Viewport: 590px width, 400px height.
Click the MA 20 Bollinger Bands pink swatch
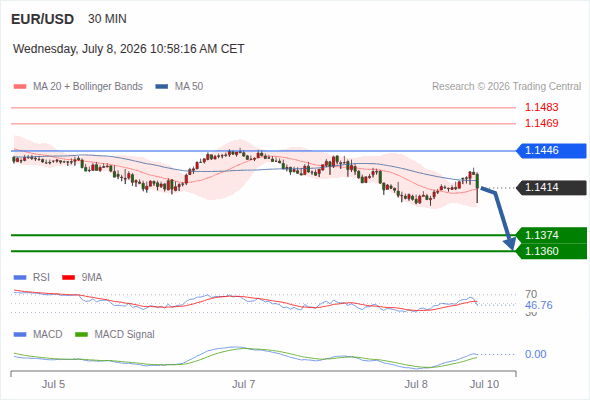[x=20, y=87]
